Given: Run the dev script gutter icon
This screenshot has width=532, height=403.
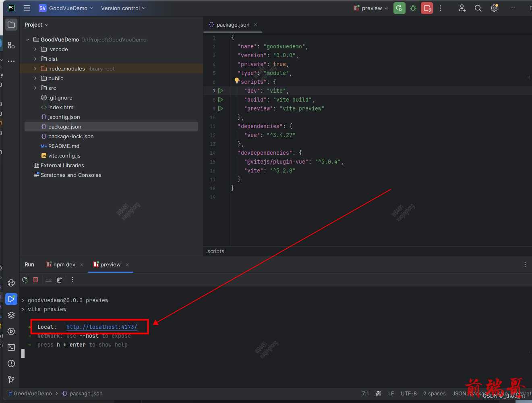Looking at the screenshot, I should [x=221, y=91].
